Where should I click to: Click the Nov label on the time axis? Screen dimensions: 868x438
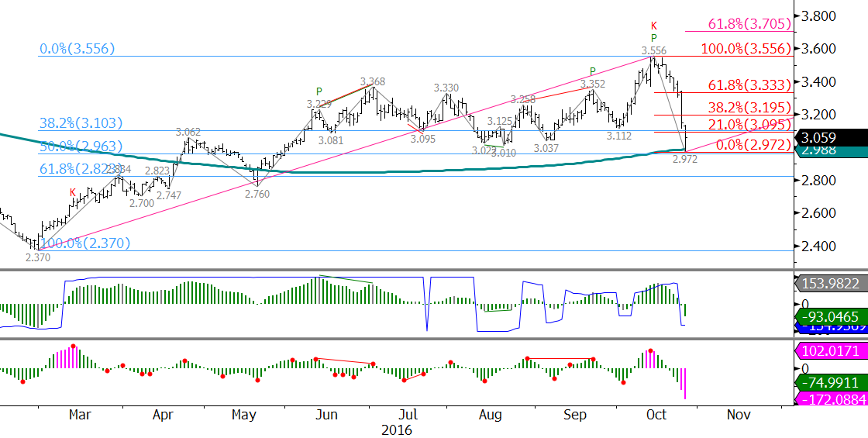739,414
